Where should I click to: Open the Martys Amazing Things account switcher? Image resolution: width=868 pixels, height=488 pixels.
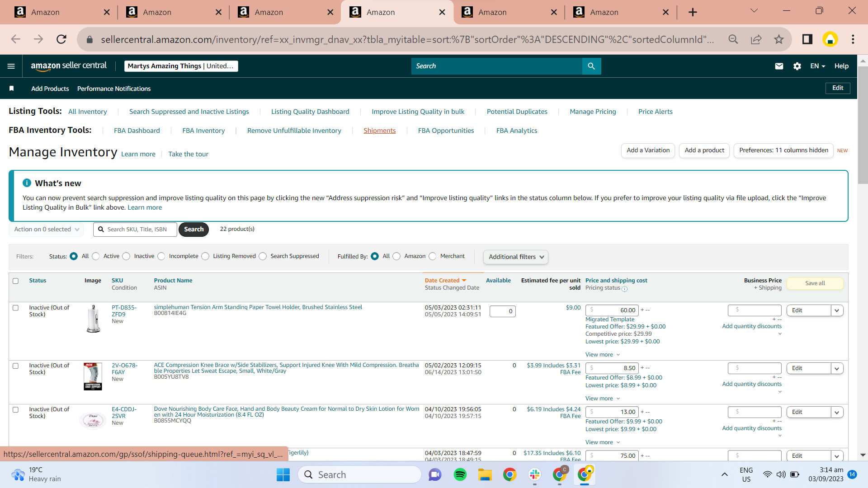(x=181, y=66)
